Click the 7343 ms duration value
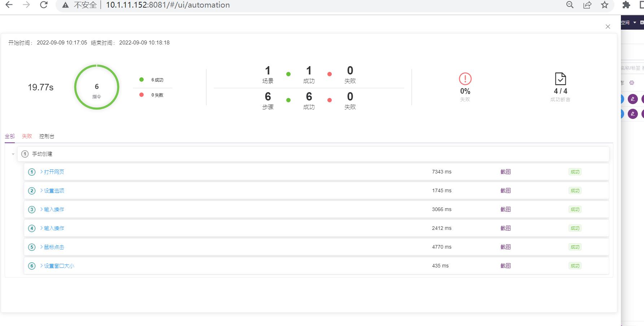 [441, 172]
